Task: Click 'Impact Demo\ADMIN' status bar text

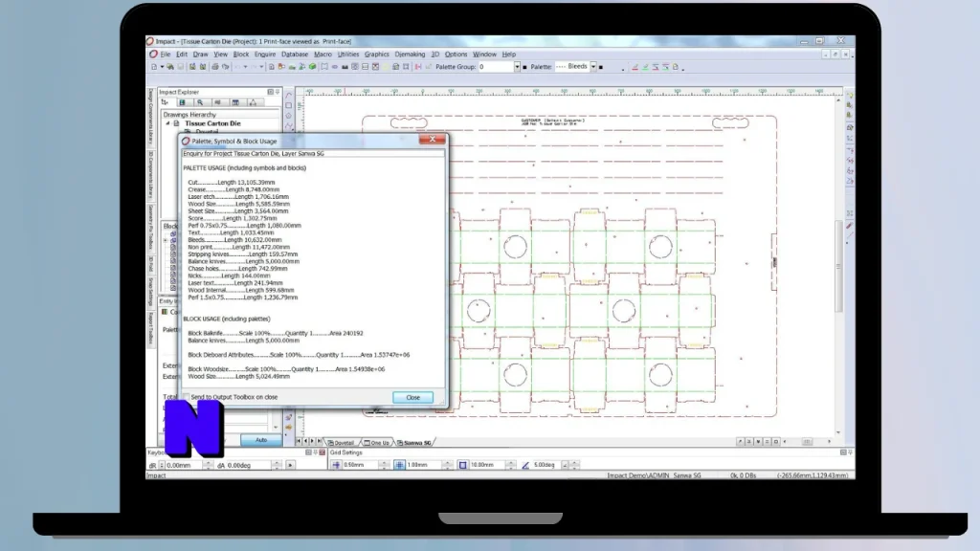Action: pos(637,475)
